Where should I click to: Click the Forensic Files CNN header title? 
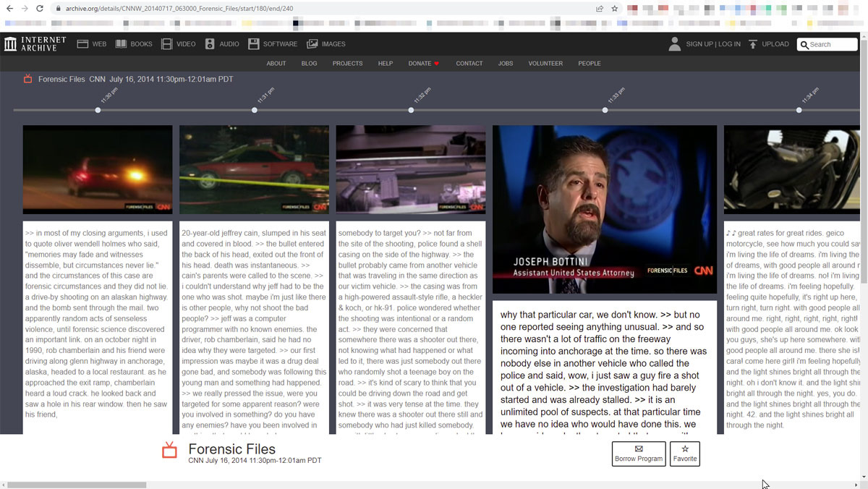[136, 79]
